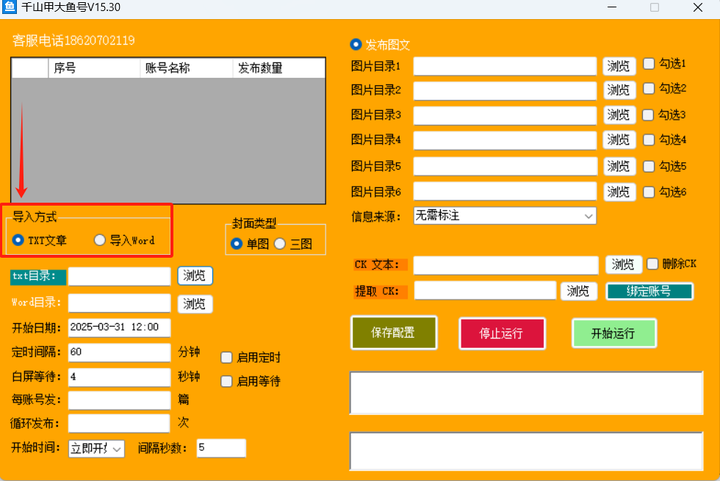Click the green 开始运行 button

(x=614, y=333)
